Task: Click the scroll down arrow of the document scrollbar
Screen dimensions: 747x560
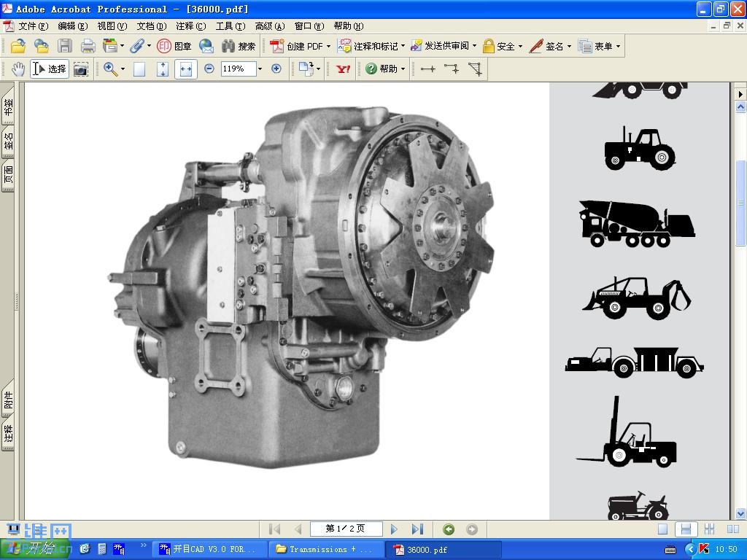Action: pos(740,513)
